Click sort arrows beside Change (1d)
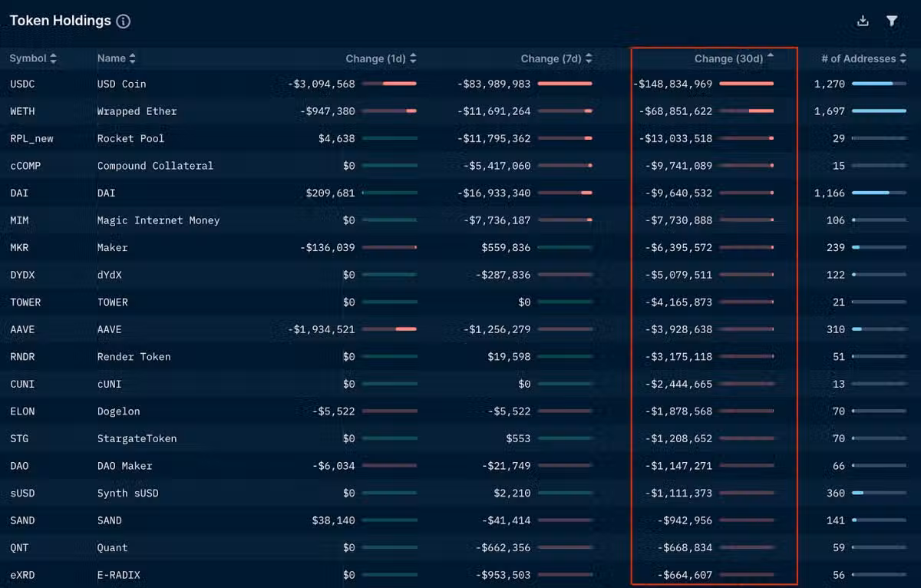 tap(414, 58)
